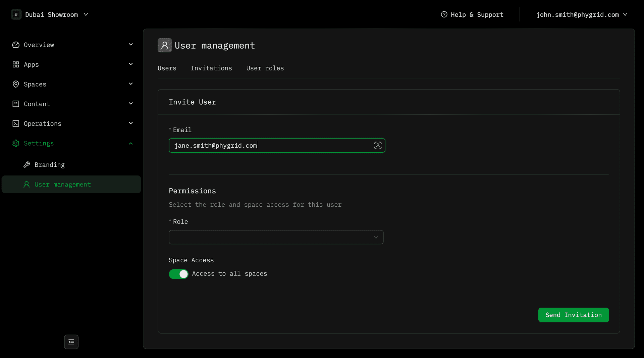The image size is (644, 358).
Task: Select the User management sidebar item
Action: 71,185
